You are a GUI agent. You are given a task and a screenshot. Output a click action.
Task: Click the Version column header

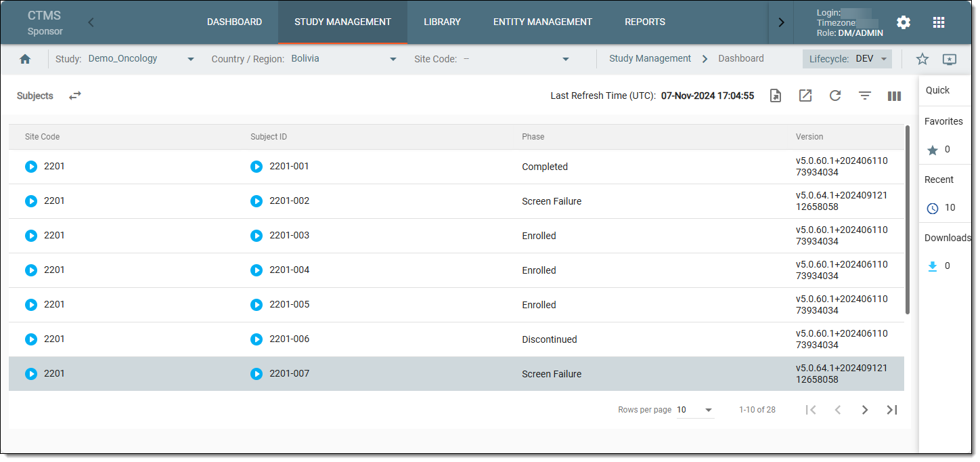[x=809, y=137]
